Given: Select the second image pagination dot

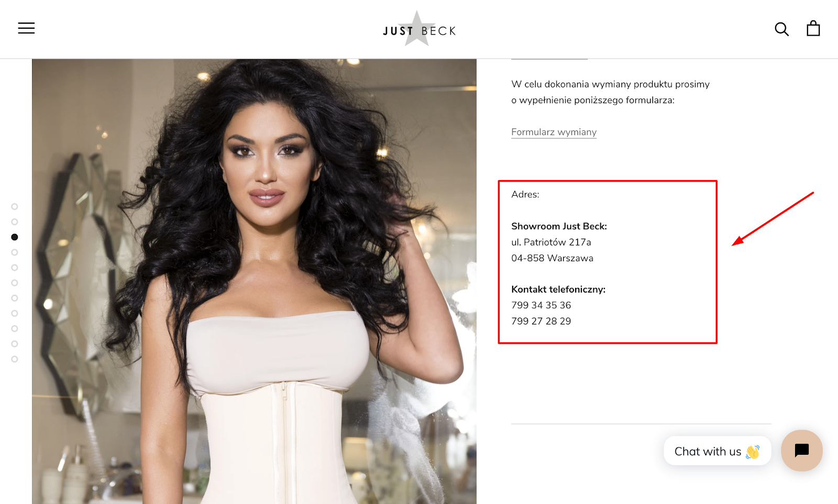Looking at the screenshot, I should point(15,222).
